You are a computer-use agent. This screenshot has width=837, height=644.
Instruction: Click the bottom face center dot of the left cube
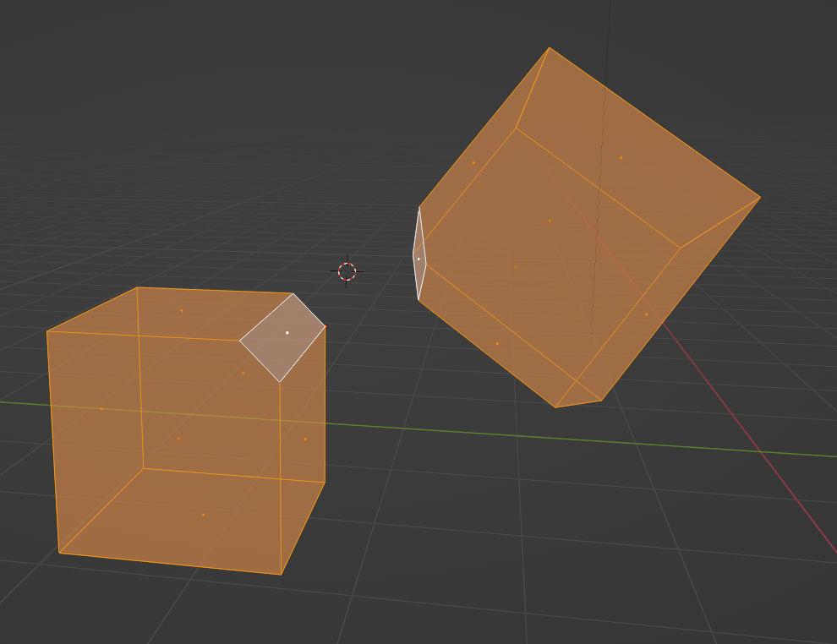[x=204, y=515]
